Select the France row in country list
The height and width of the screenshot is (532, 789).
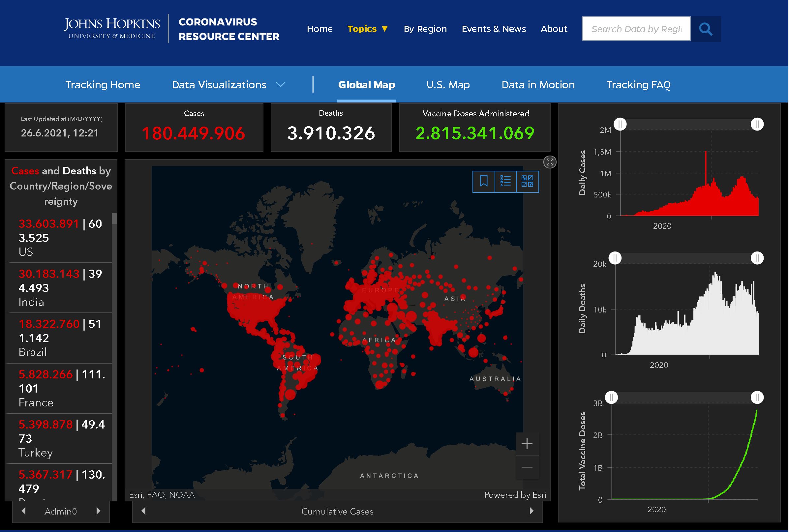[59, 388]
